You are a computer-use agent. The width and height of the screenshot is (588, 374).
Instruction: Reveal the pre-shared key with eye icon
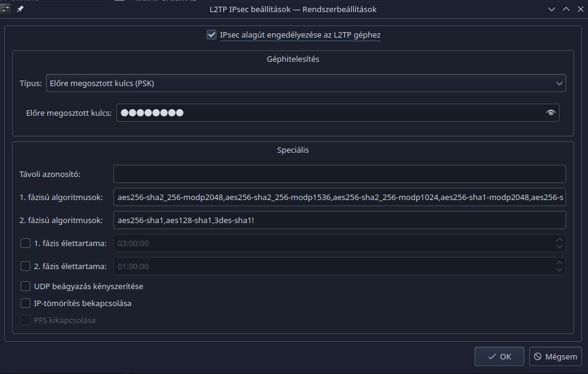click(x=550, y=113)
